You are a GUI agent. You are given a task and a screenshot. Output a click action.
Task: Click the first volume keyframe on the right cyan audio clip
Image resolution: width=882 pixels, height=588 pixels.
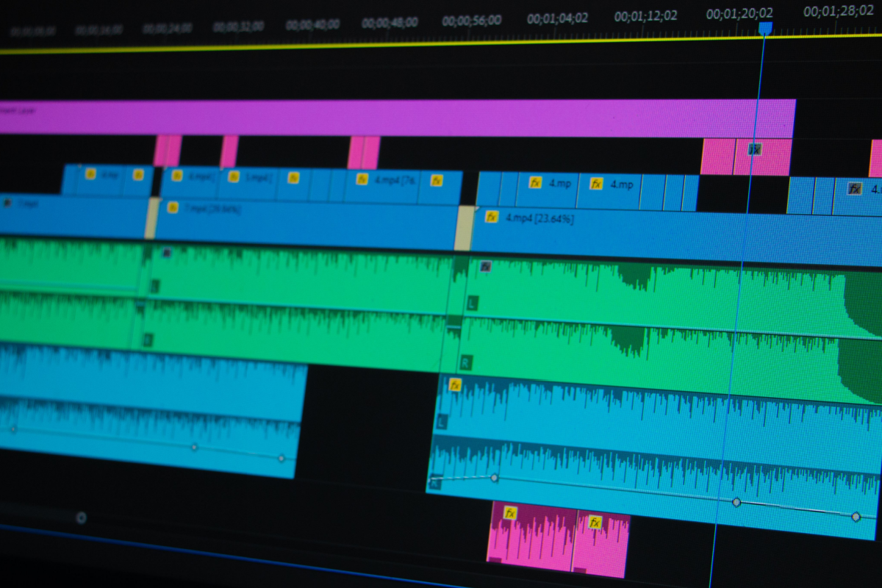point(494,478)
